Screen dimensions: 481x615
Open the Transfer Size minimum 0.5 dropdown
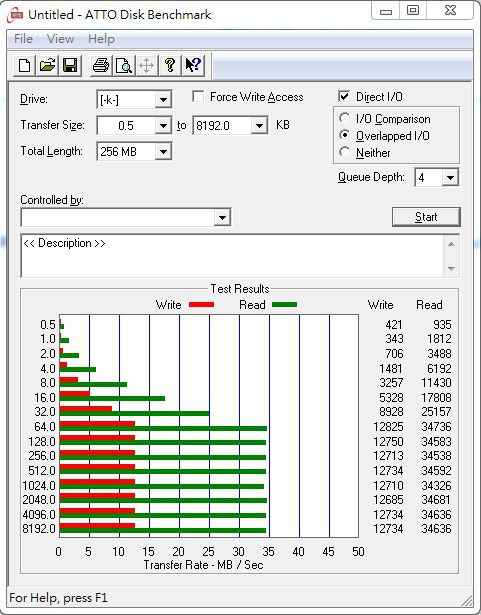(163, 126)
